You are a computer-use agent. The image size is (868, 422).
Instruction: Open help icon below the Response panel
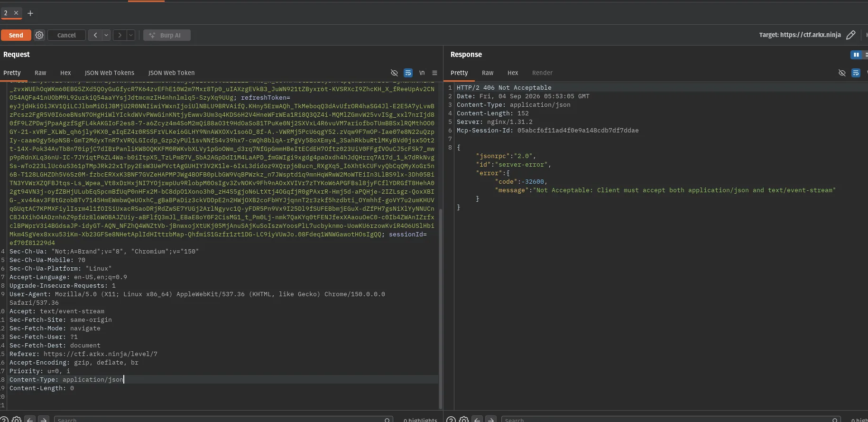click(451, 420)
